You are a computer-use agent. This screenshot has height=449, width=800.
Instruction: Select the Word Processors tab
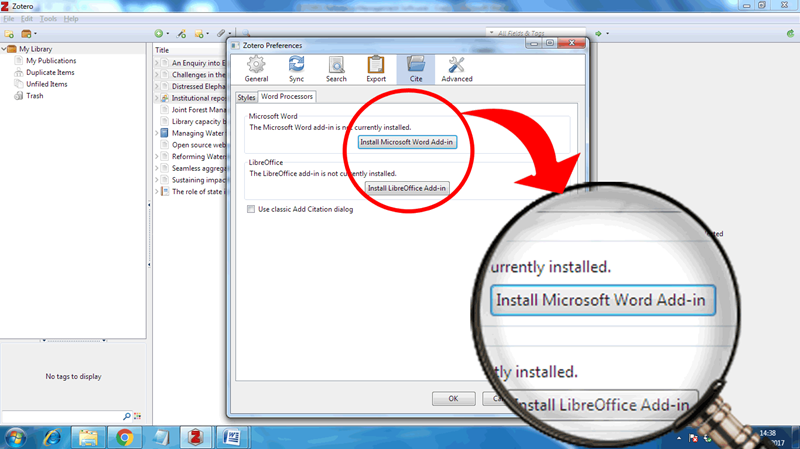pyautogui.click(x=287, y=96)
